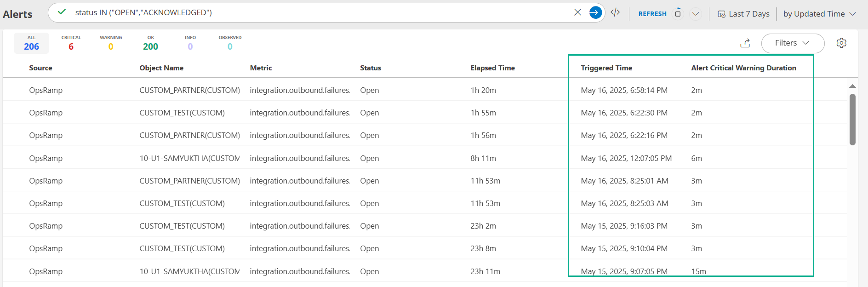The image size is (868, 287).
Task: Click the Object Name column header
Action: click(161, 68)
